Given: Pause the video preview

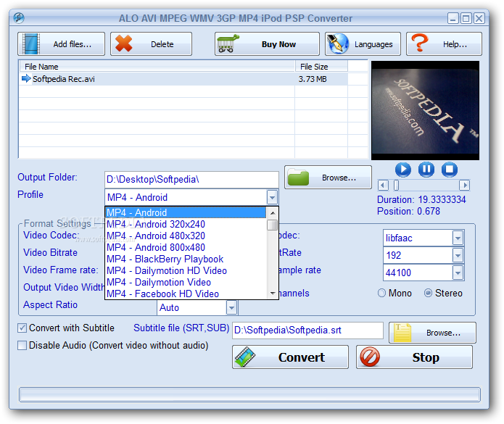Looking at the screenshot, I should [x=426, y=170].
